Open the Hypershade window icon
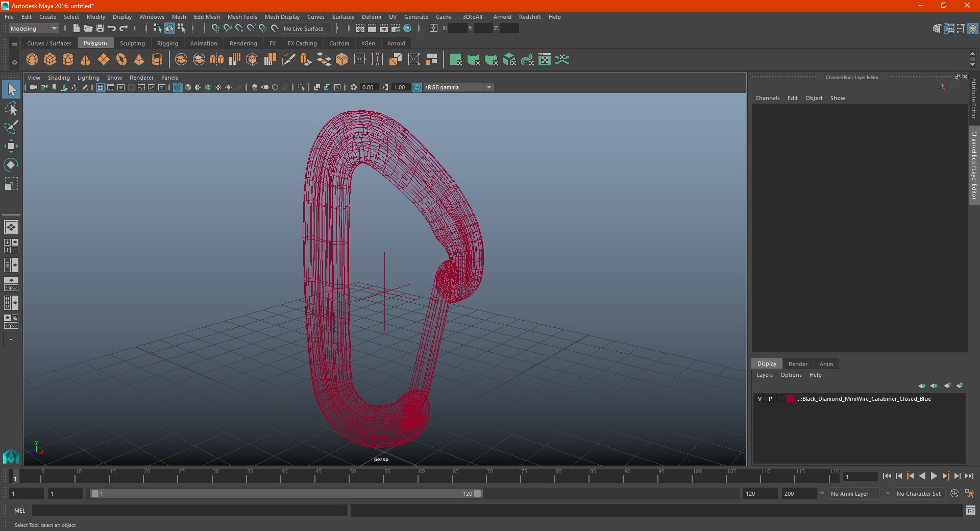The height and width of the screenshot is (531, 980). (x=408, y=29)
